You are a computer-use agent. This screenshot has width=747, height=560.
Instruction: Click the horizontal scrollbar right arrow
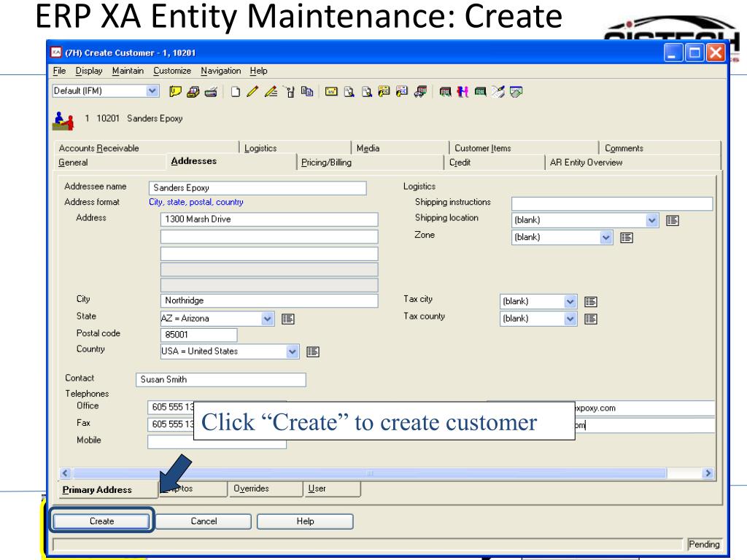point(708,472)
